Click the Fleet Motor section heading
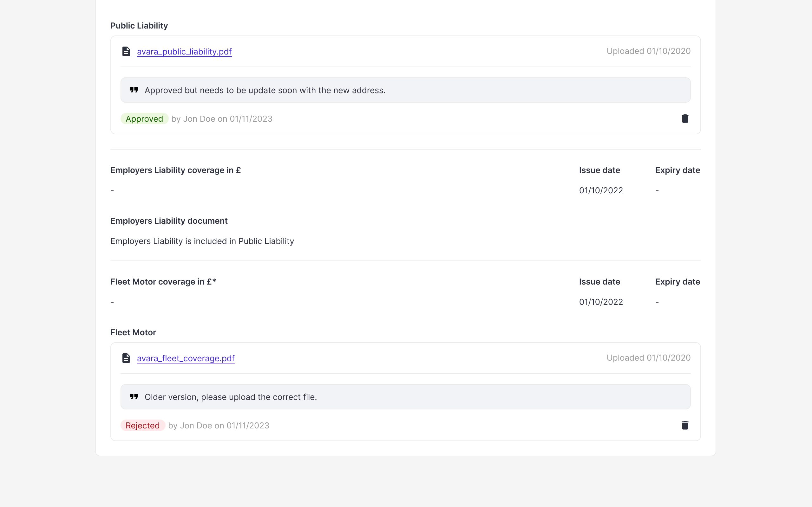The height and width of the screenshot is (507, 812). click(x=133, y=332)
